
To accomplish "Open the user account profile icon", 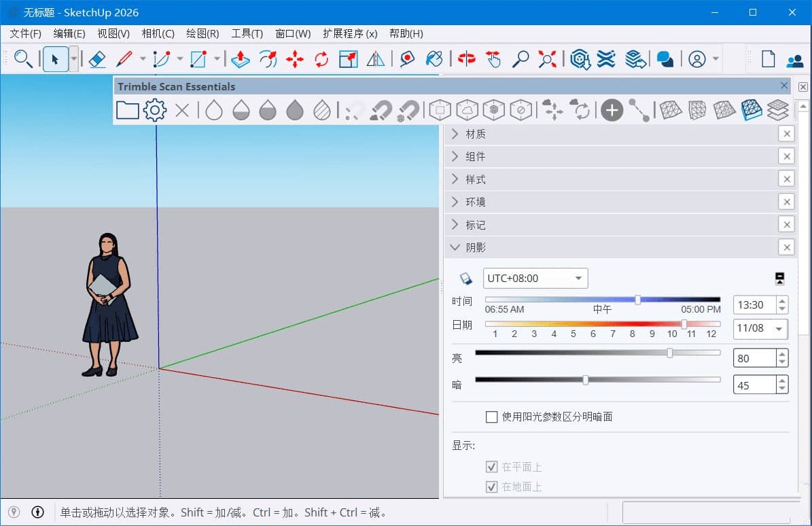I will [697, 59].
